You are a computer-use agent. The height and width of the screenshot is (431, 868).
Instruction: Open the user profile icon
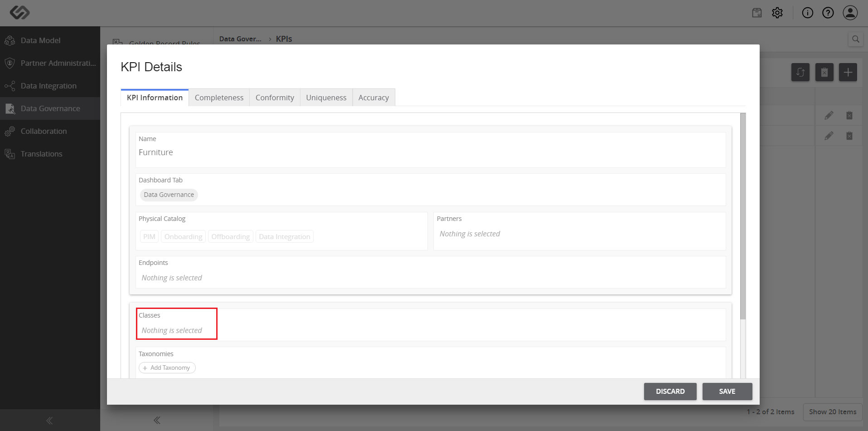coord(850,13)
